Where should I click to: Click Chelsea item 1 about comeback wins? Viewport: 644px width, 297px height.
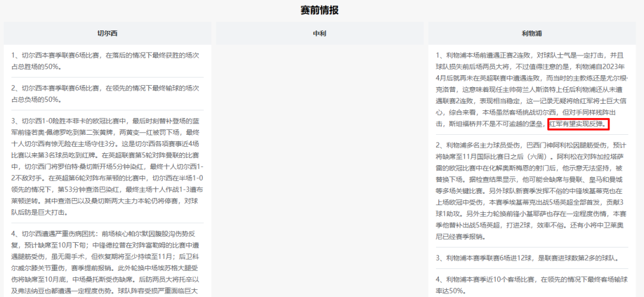(x=107, y=61)
